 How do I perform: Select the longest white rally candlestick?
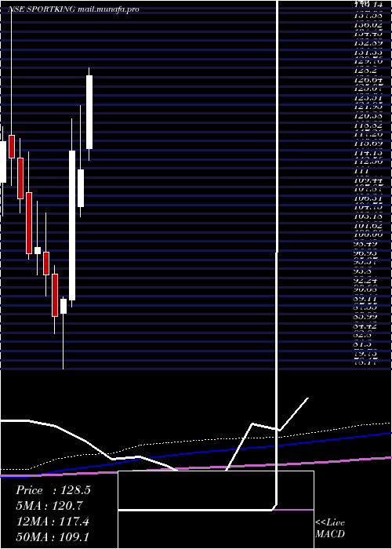72,226
